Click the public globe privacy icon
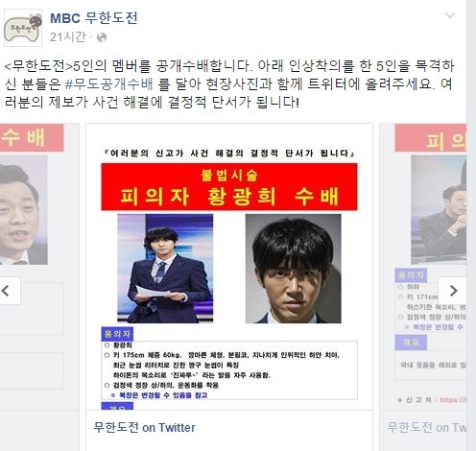The width and height of the screenshot is (476, 451). pyautogui.click(x=102, y=37)
